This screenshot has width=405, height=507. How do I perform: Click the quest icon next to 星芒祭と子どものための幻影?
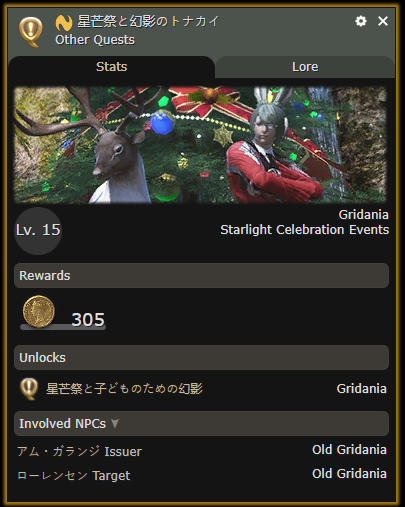click(x=29, y=389)
